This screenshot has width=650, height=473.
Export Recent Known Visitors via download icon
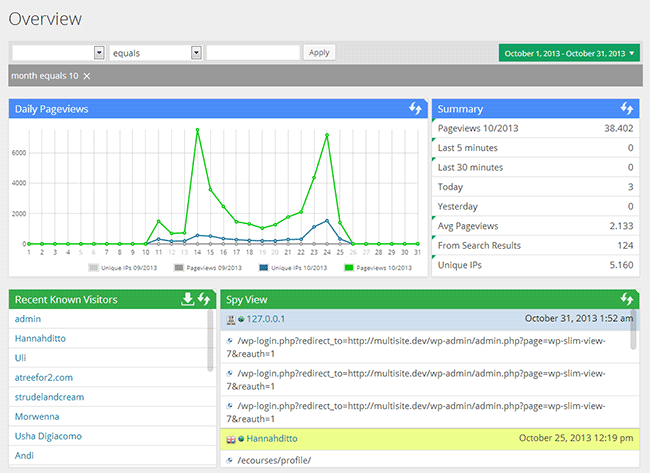click(188, 299)
